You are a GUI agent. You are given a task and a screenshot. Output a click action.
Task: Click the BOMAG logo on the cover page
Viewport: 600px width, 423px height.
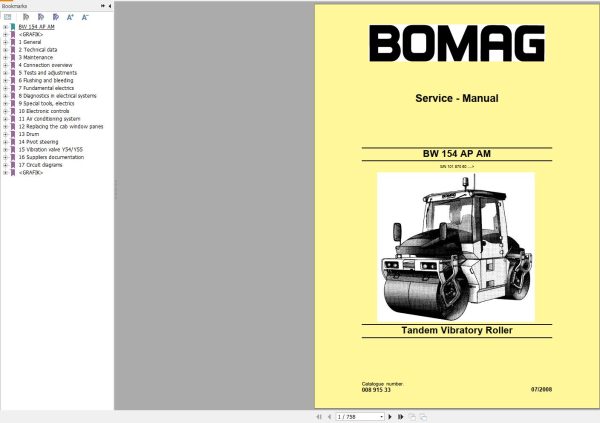[457, 43]
